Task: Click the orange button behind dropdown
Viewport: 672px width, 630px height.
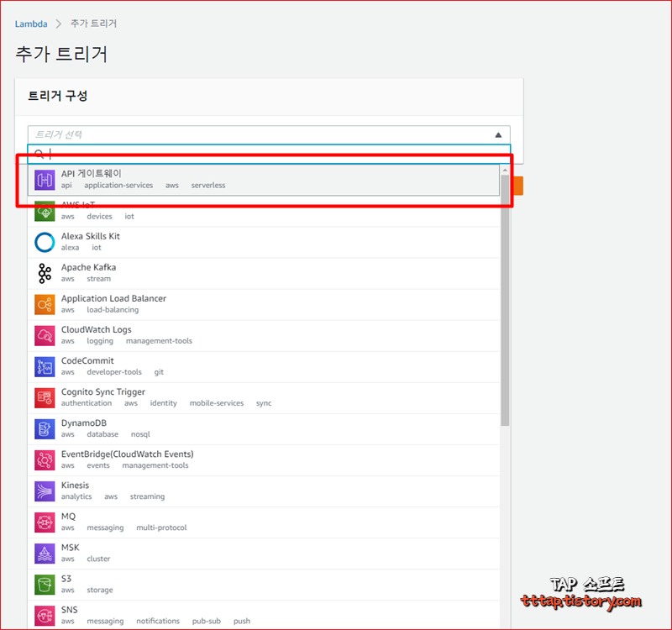Action: point(517,186)
